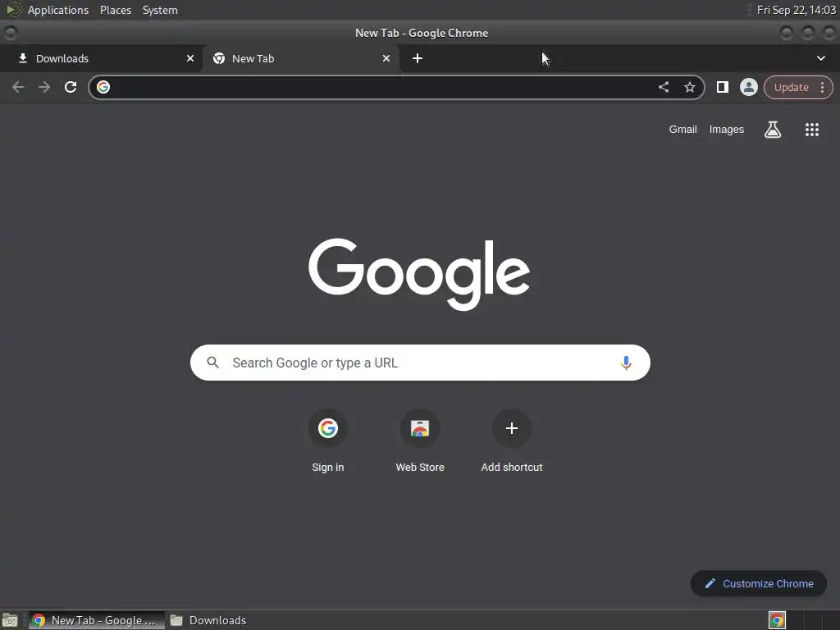Click the Chrome tray icon in bottom panel
Screen dimensions: 840x630
[777, 620]
